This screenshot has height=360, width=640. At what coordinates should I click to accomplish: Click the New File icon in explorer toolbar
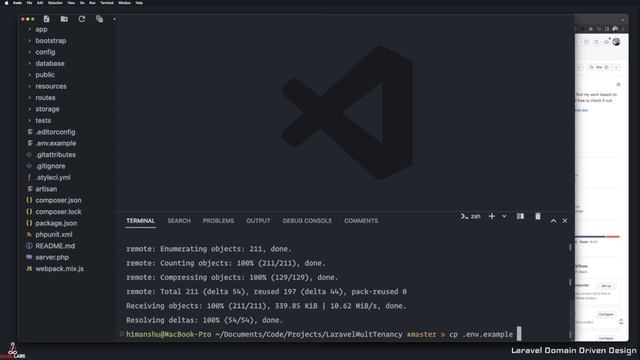(47, 19)
